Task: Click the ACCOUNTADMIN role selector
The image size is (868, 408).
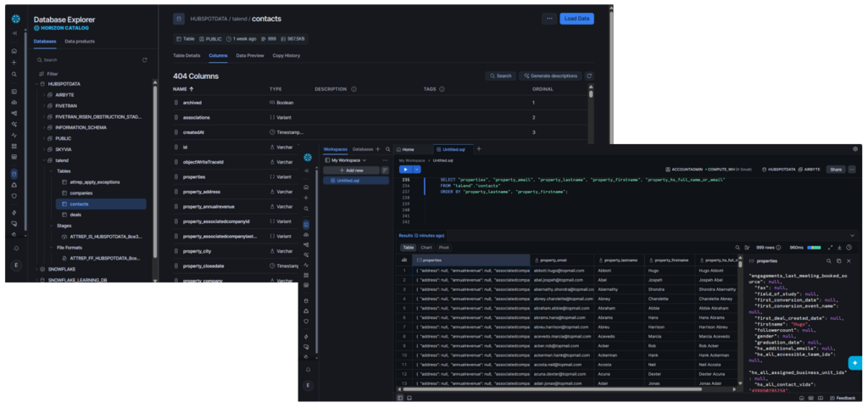Action: pyautogui.click(x=684, y=170)
